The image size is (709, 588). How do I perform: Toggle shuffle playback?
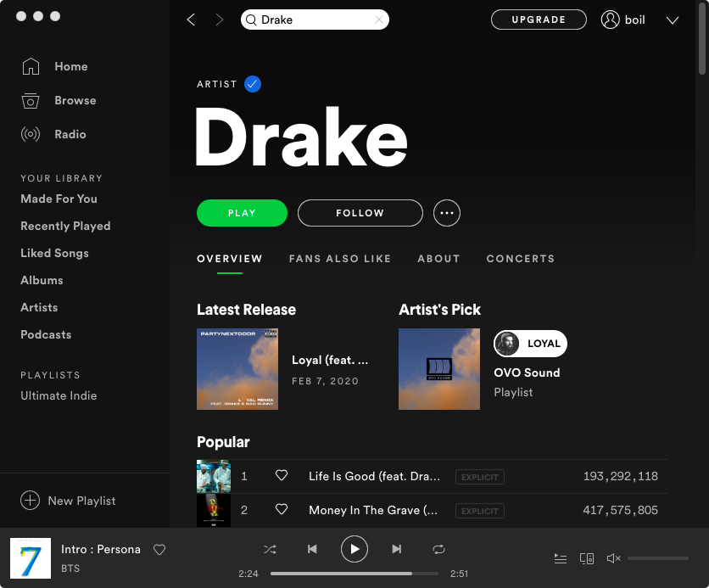click(x=270, y=549)
